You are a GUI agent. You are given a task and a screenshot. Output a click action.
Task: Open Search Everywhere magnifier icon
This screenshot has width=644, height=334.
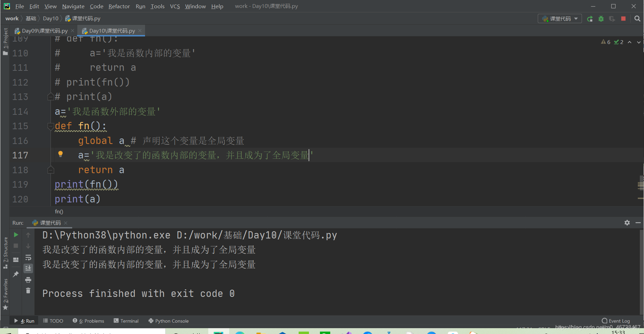(637, 19)
